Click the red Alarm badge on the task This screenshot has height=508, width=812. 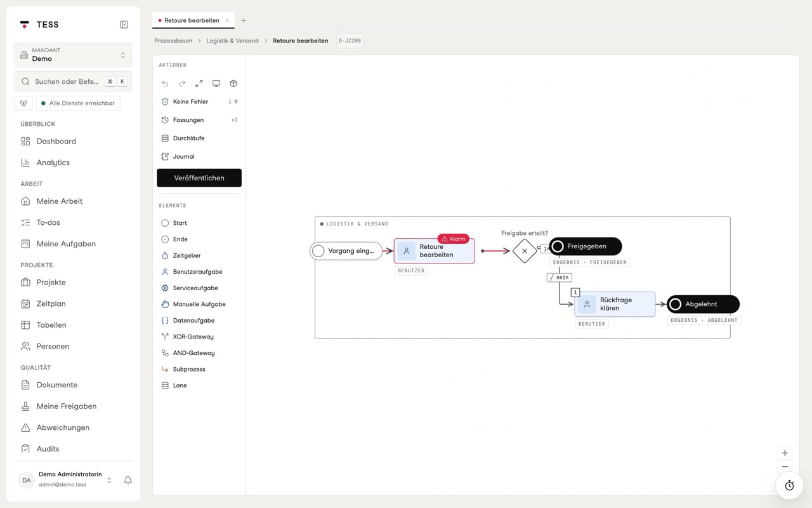tap(454, 239)
